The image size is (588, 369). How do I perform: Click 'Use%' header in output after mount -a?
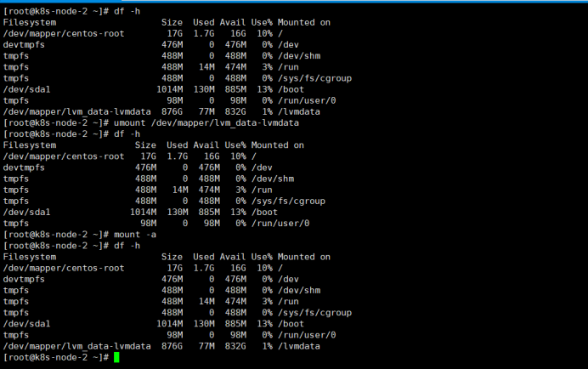coord(262,257)
